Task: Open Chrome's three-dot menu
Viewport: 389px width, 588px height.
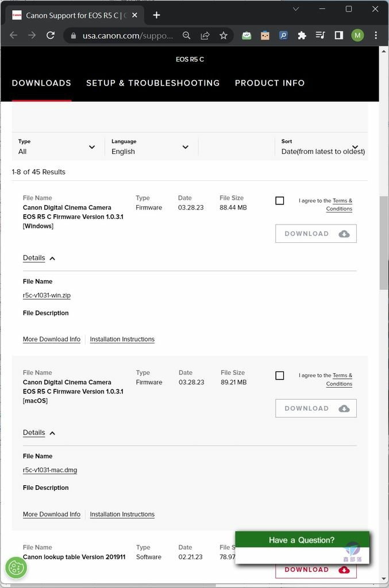Action: (376, 35)
